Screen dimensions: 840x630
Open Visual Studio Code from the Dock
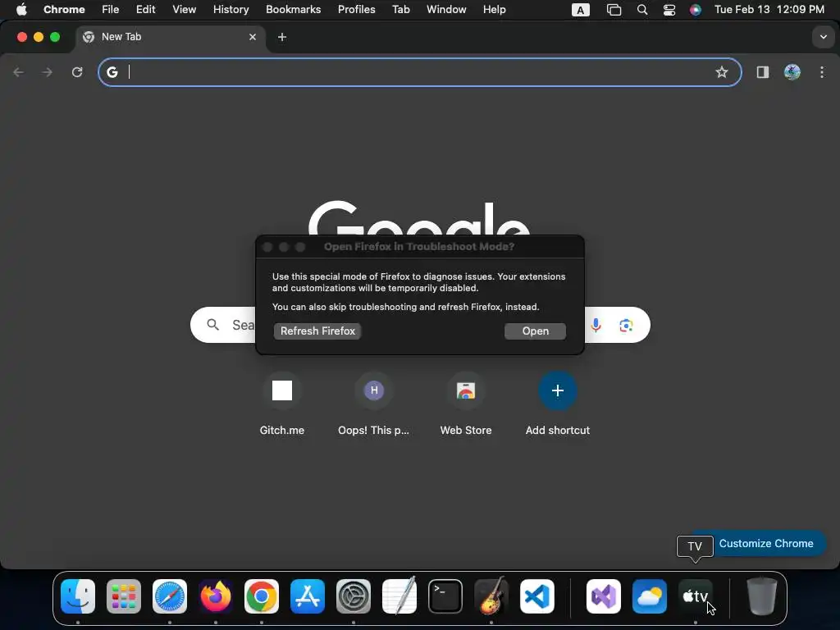[537, 596]
